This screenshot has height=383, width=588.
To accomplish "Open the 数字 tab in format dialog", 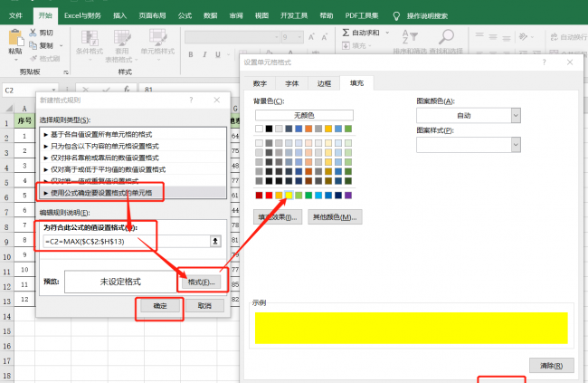I will pyautogui.click(x=260, y=83).
